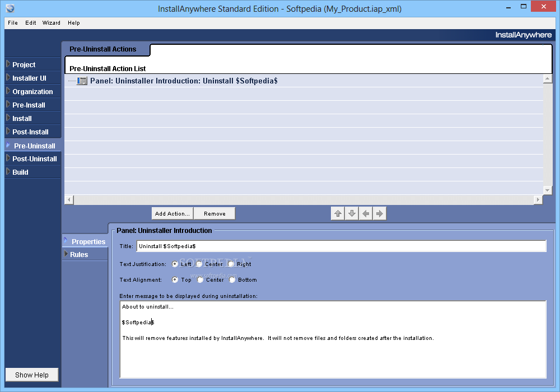This screenshot has width=560, height=392.
Task: Click the move action right arrow
Action: tap(380, 213)
